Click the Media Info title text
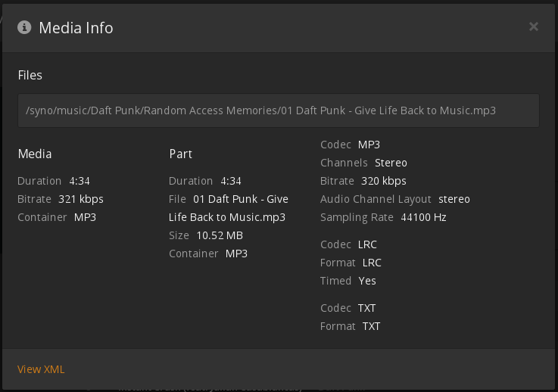 (76, 28)
